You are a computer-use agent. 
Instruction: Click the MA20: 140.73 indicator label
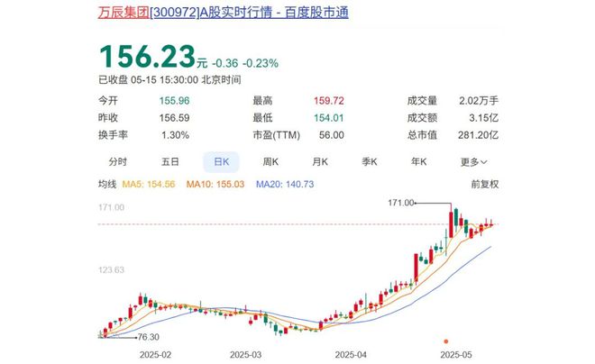click(285, 185)
